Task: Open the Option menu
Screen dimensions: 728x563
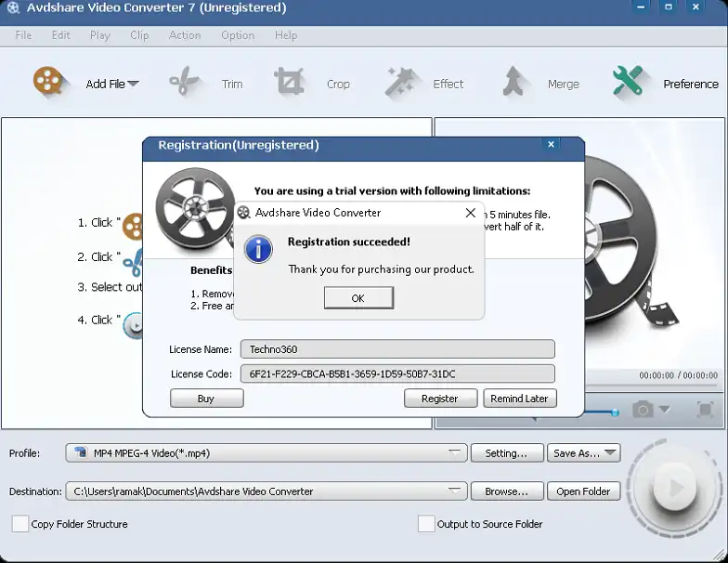Action: (238, 35)
